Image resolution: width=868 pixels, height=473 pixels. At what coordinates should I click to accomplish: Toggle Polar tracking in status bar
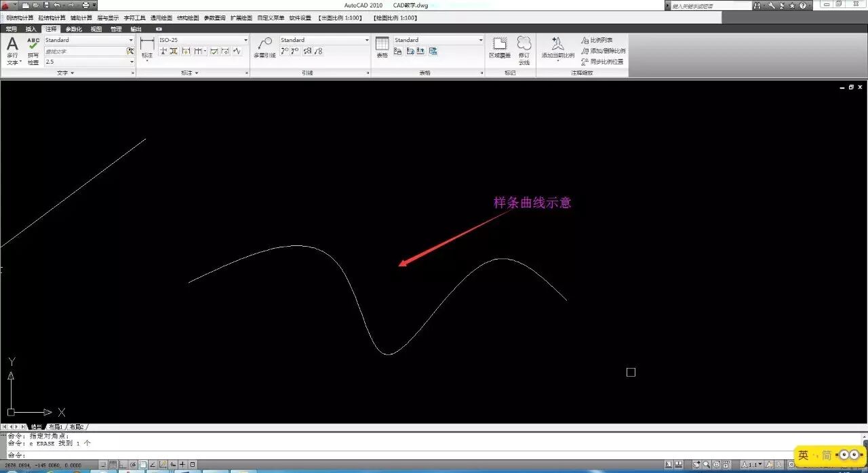[133, 465]
